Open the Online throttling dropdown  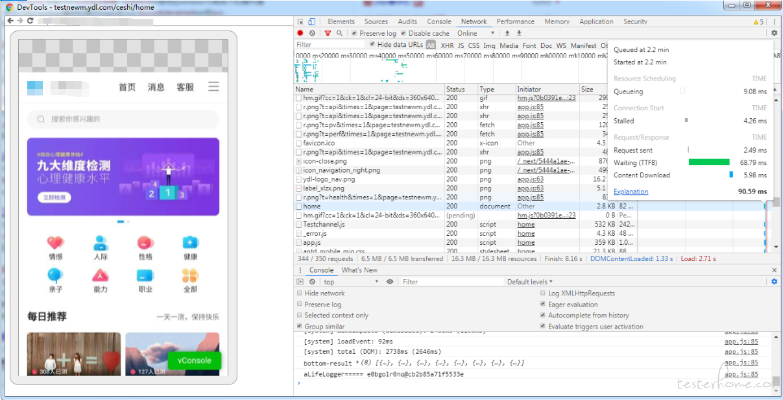click(x=475, y=33)
